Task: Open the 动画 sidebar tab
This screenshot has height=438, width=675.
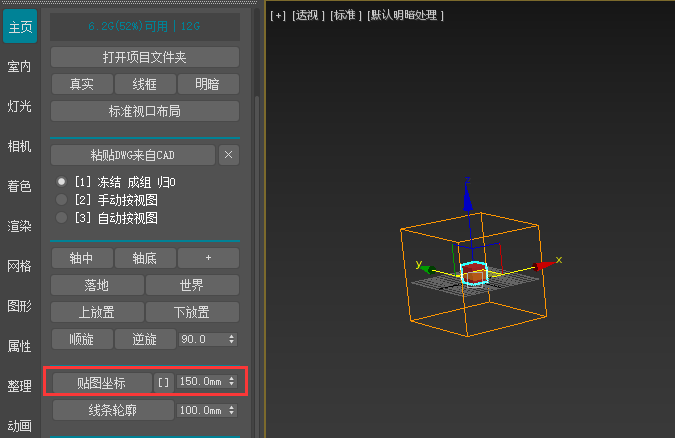Action: pos(20,426)
